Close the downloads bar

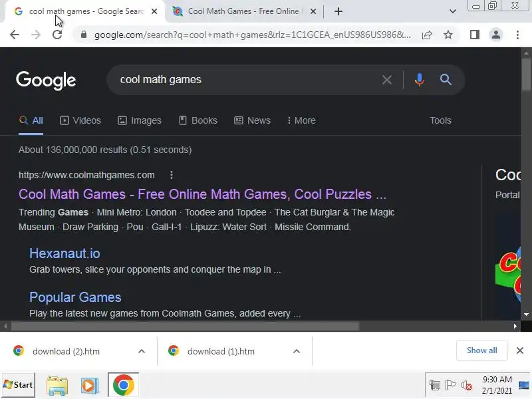click(520, 350)
